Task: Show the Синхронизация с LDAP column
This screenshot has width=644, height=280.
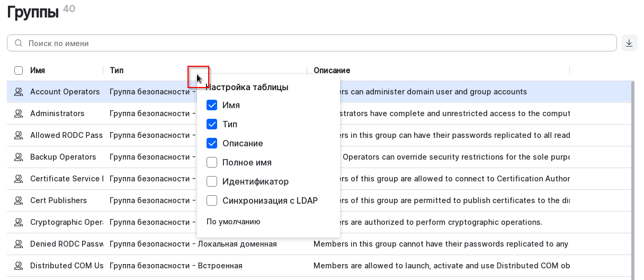Action: coord(212,200)
